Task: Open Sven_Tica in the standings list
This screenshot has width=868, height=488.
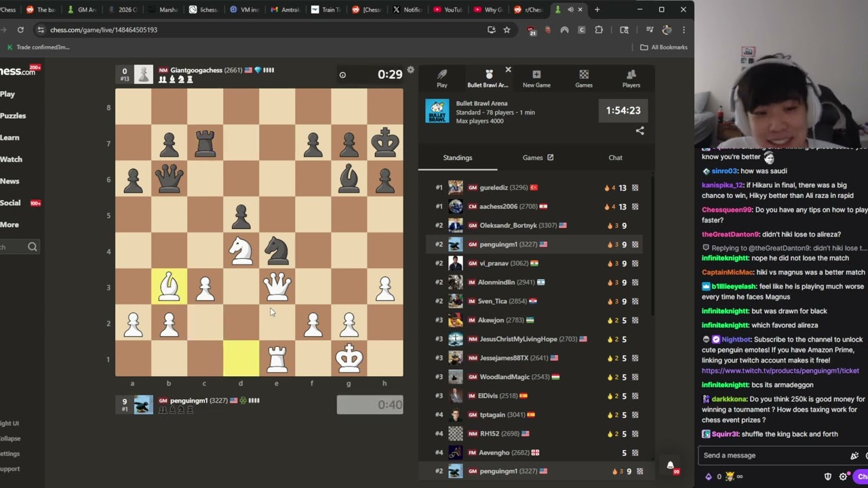Action: pyautogui.click(x=492, y=302)
